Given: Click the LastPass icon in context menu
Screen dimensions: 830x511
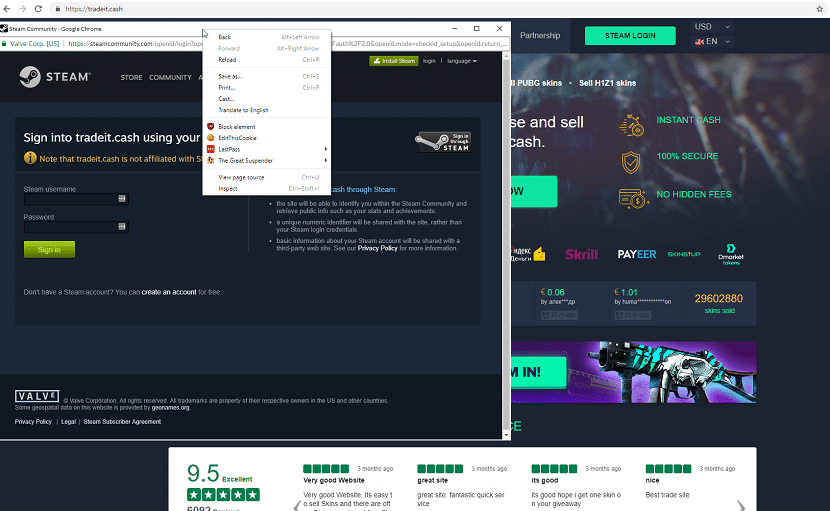Looking at the screenshot, I should (x=211, y=149).
